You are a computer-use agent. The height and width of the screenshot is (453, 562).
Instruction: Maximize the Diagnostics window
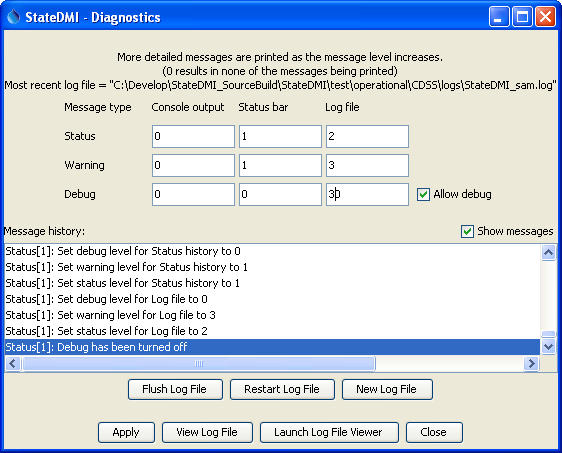pos(522,16)
